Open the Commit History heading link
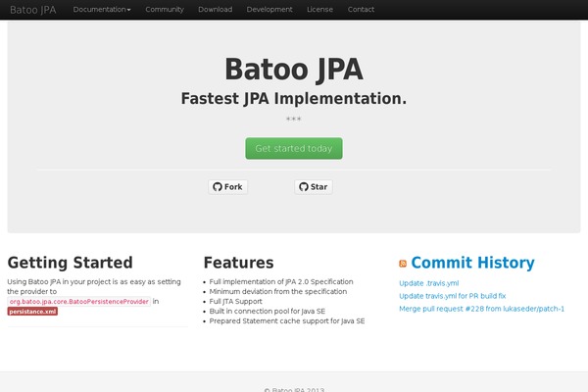The image size is (588, 392). [472, 263]
